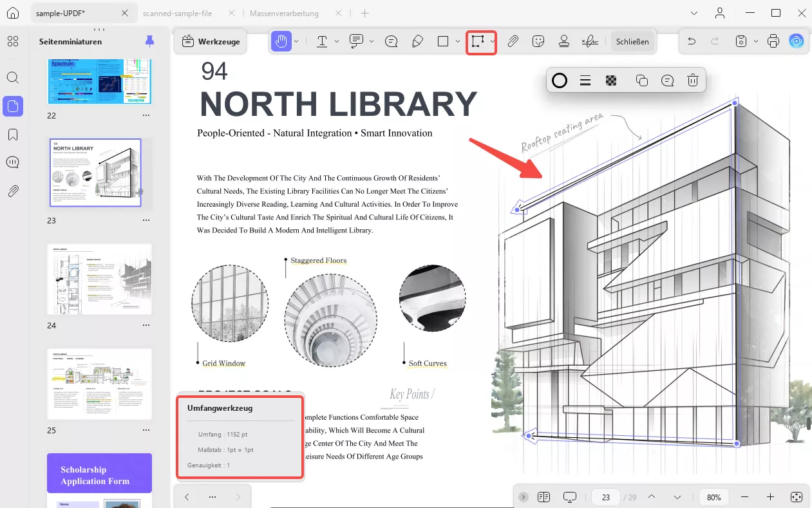This screenshot has width=812, height=508.
Task: Open the comment search panel in sidebar
Action: click(x=13, y=162)
